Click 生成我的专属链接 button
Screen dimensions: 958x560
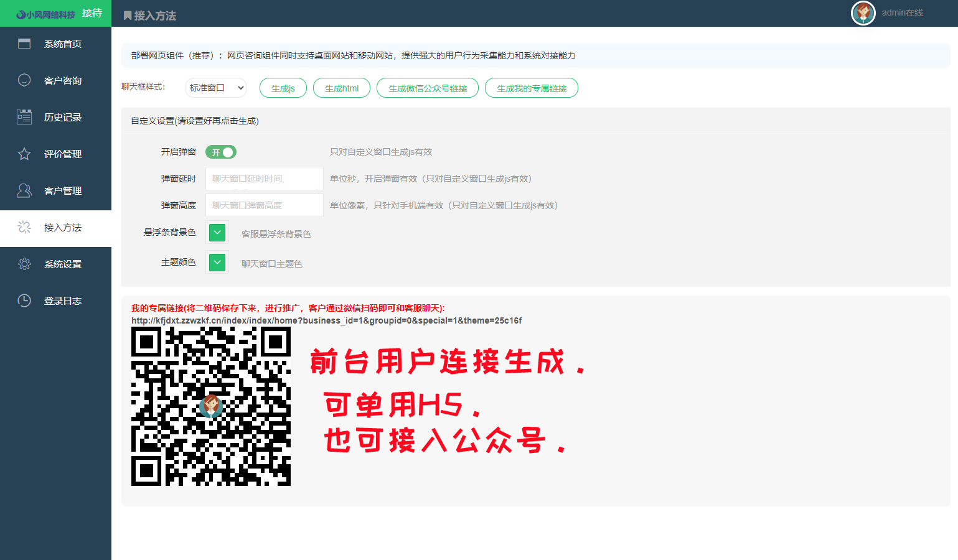532,88
